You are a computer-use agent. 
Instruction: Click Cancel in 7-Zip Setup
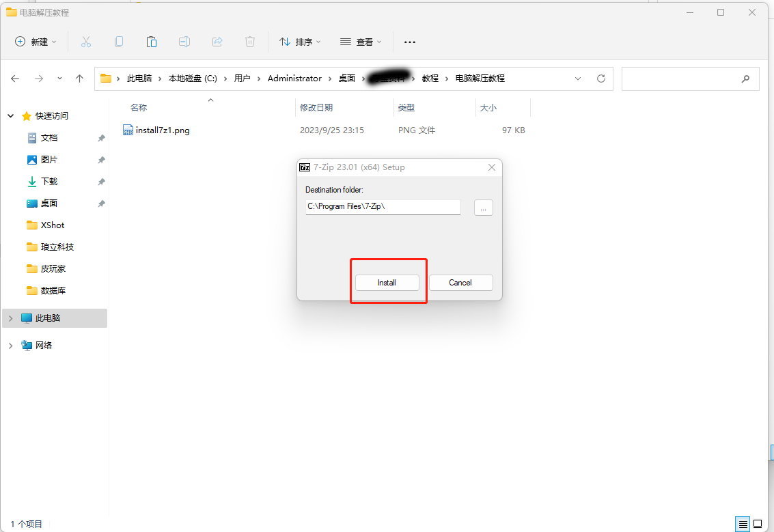(x=460, y=283)
